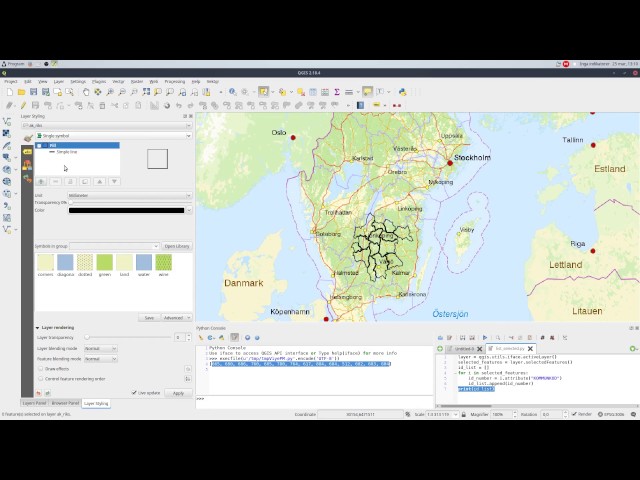The width and height of the screenshot is (640, 480).
Task: Save the current project
Action: coord(33,92)
